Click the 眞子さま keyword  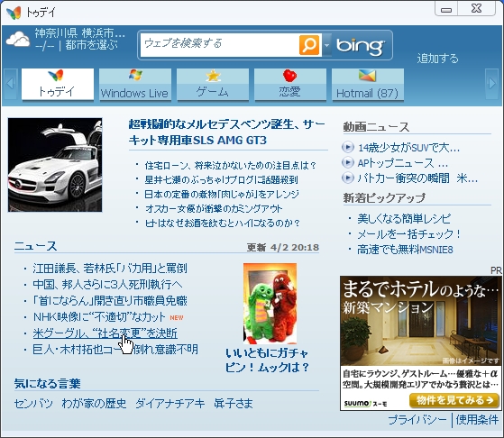pyautogui.click(x=234, y=403)
